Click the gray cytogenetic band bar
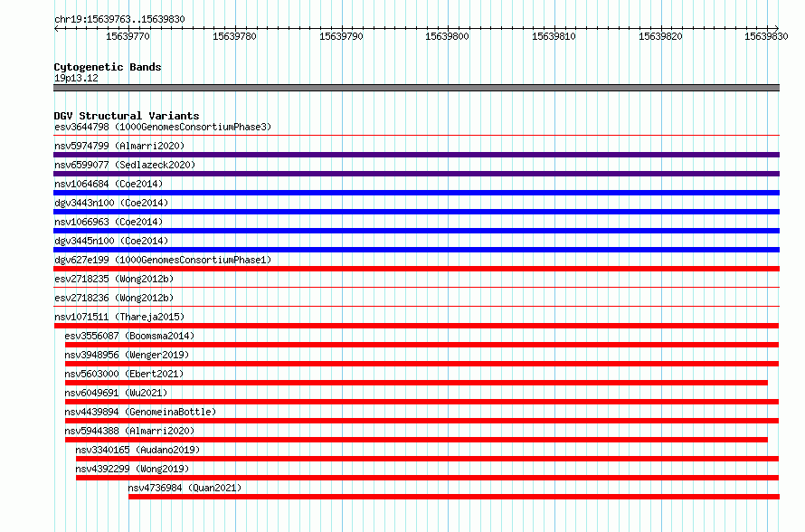805x532 pixels. click(x=416, y=88)
